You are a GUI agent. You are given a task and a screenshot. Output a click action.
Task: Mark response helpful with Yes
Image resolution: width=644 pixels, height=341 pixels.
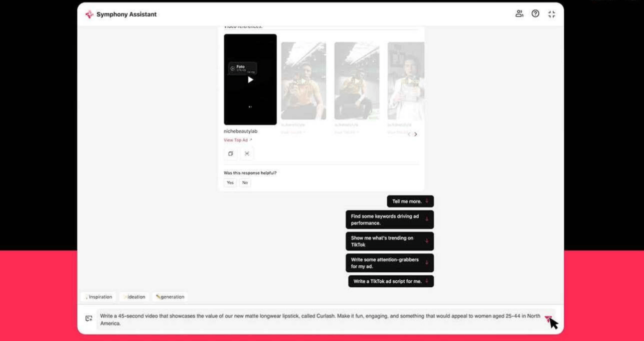[x=230, y=183]
